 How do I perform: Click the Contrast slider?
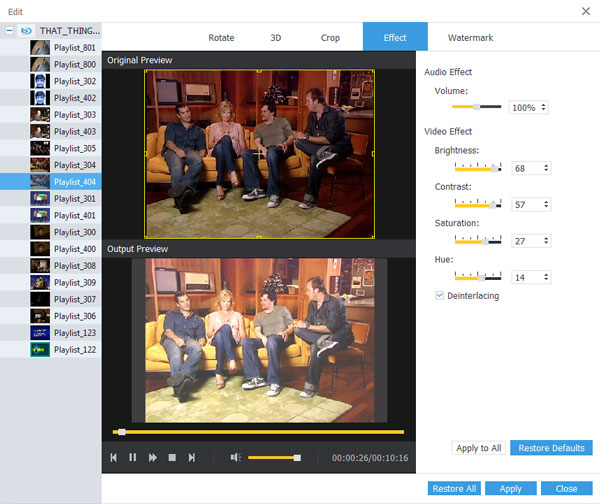click(478, 204)
